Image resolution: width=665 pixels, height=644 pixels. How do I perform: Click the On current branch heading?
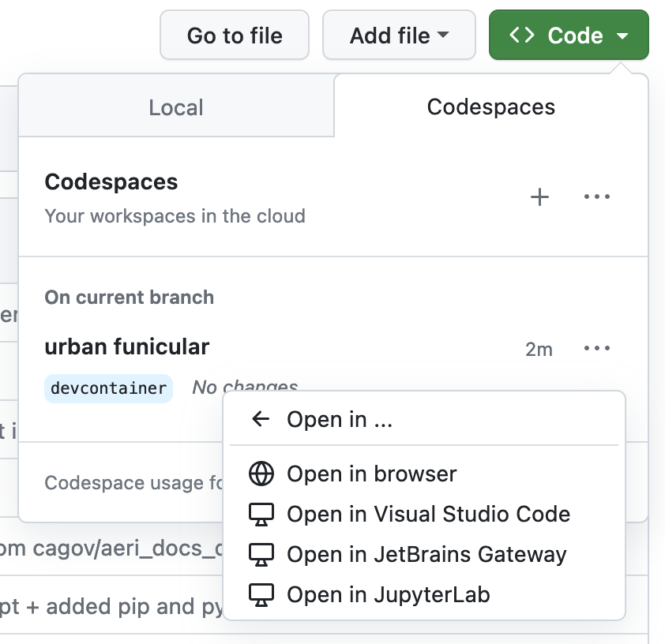pos(130,297)
